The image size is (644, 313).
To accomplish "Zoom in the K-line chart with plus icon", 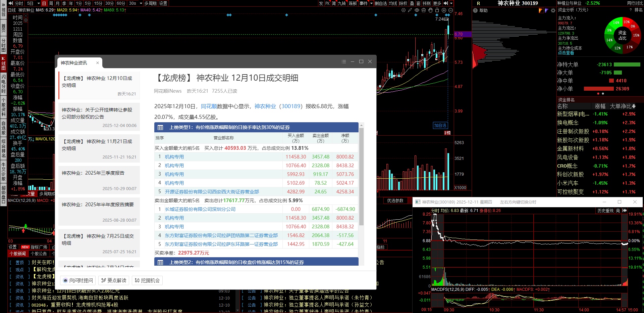I will tap(444, 10).
